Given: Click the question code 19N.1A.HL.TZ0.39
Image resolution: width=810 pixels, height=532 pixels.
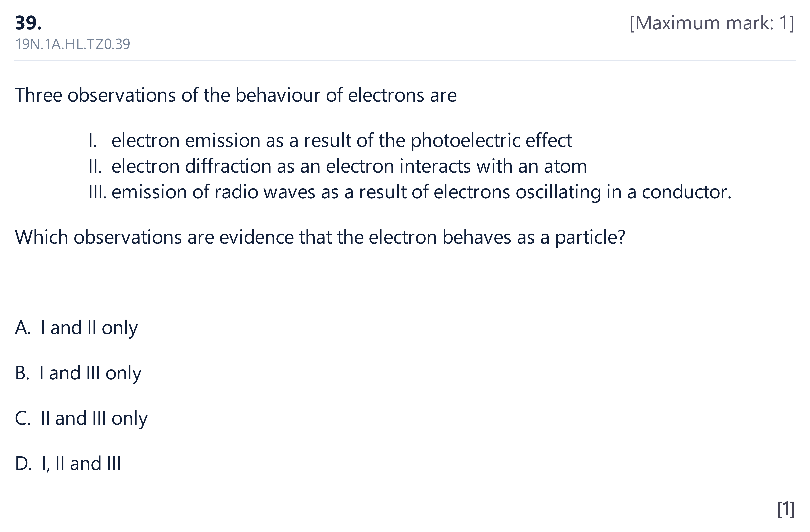Looking at the screenshot, I should click(73, 44).
